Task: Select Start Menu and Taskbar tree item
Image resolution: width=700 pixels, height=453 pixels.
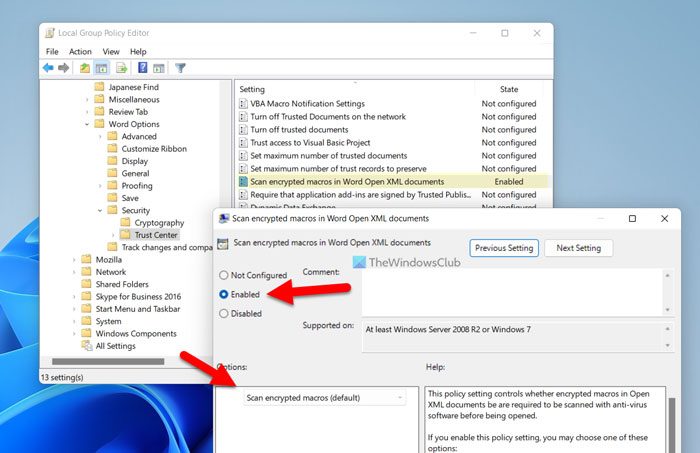Action: (x=138, y=309)
